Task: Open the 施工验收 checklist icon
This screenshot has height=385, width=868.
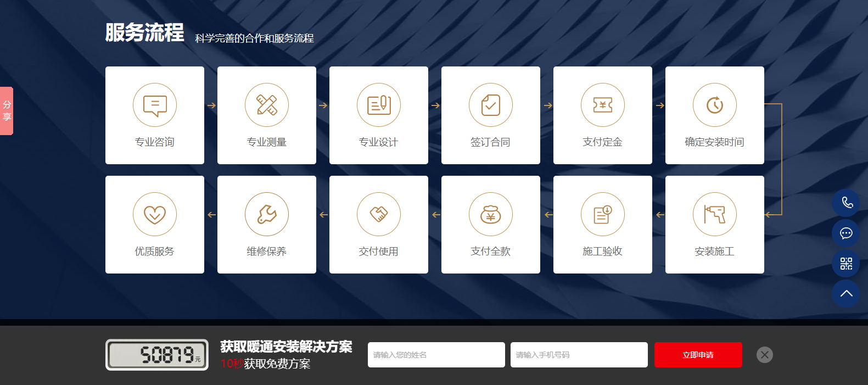Action: (x=603, y=214)
